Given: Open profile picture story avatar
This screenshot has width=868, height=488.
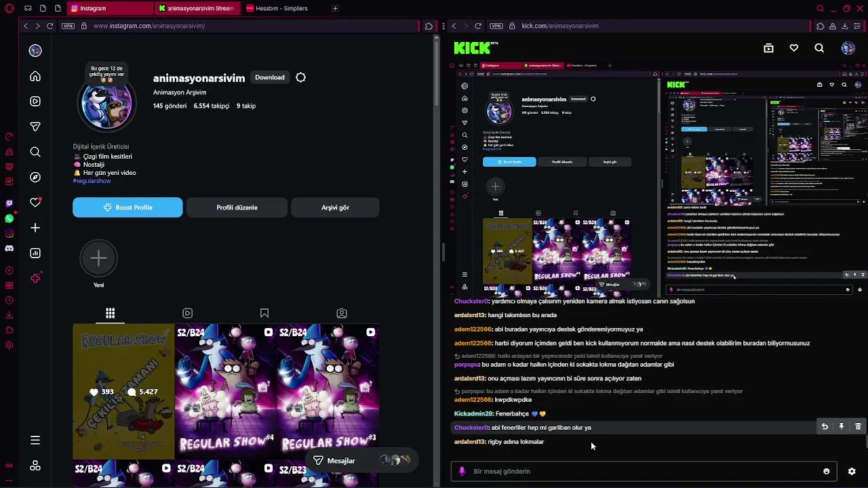Looking at the screenshot, I should point(106,105).
